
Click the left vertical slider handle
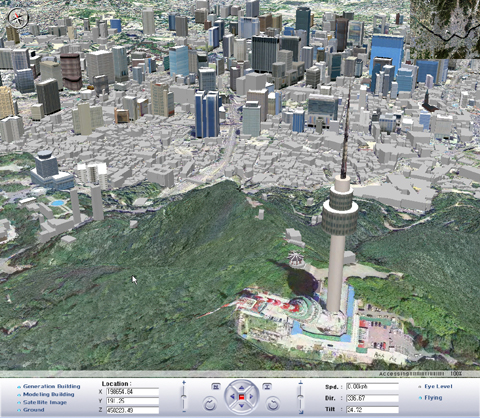coord(184,396)
